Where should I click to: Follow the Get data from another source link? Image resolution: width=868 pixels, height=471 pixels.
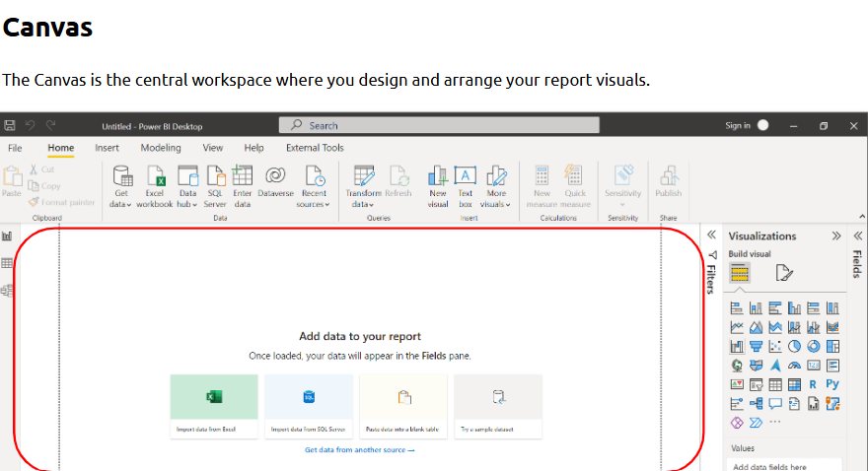(x=359, y=450)
